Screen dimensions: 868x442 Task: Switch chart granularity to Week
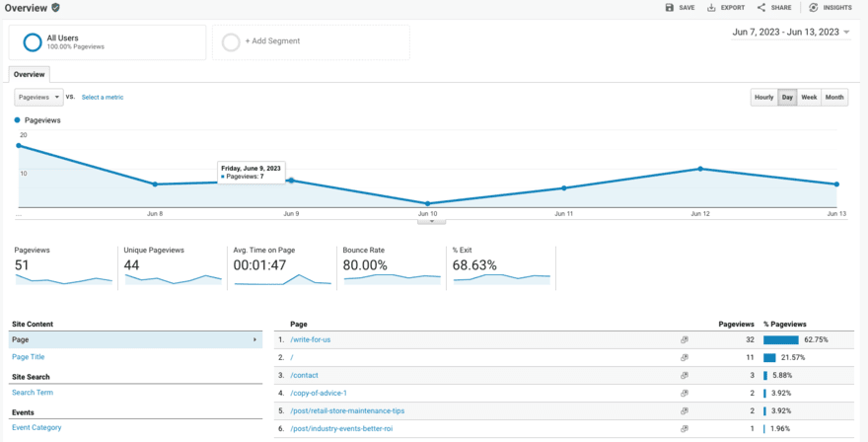coord(809,98)
